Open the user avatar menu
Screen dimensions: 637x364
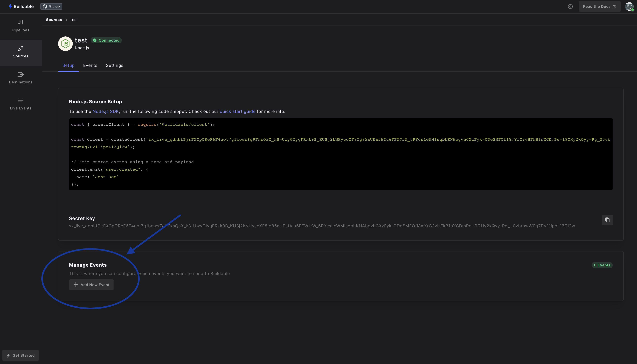[629, 7]
